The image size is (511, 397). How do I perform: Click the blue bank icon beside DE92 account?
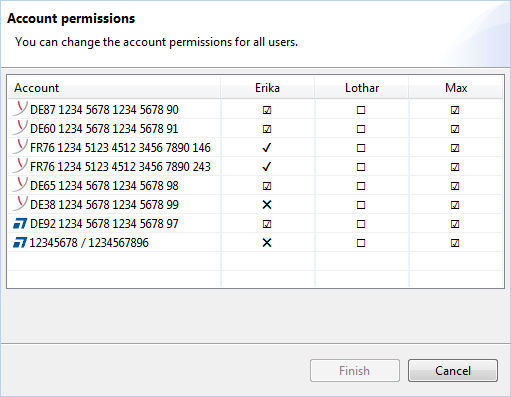tap(20, 224)
